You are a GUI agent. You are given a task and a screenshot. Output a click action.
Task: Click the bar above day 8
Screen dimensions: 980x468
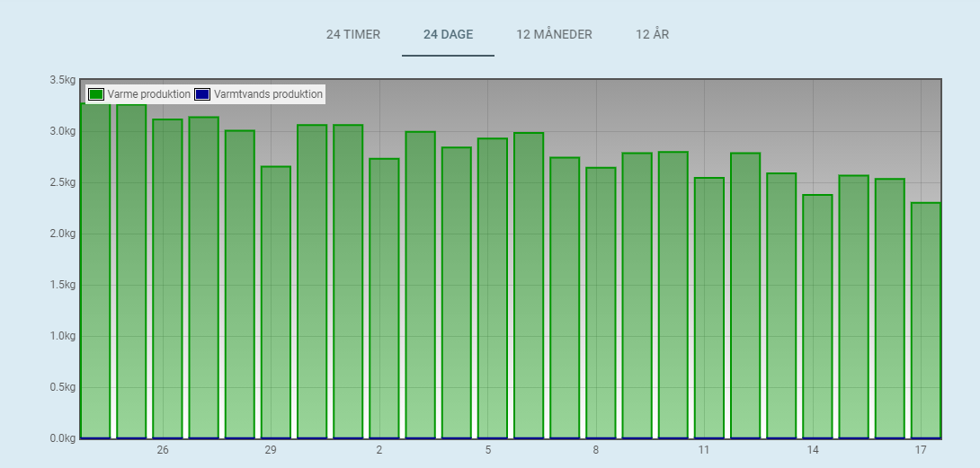tap(601, 303)
